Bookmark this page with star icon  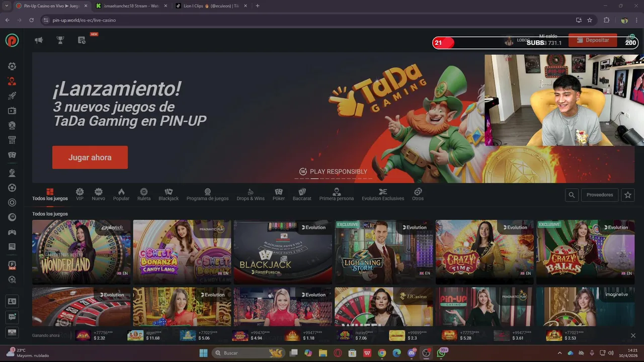coord(590,20)
